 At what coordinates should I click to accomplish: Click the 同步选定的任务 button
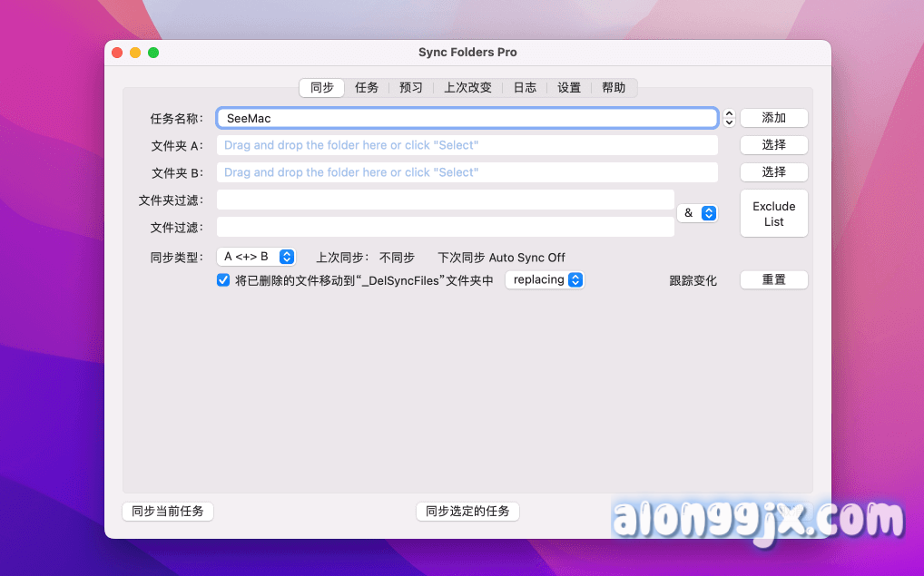coord(467,512)
